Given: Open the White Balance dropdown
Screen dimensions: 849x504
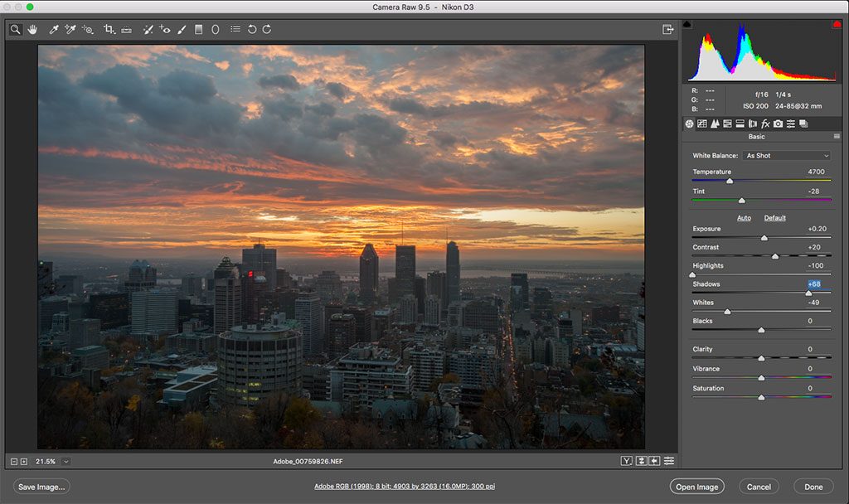Looking at the screenshot, I should tap(786, 155).
